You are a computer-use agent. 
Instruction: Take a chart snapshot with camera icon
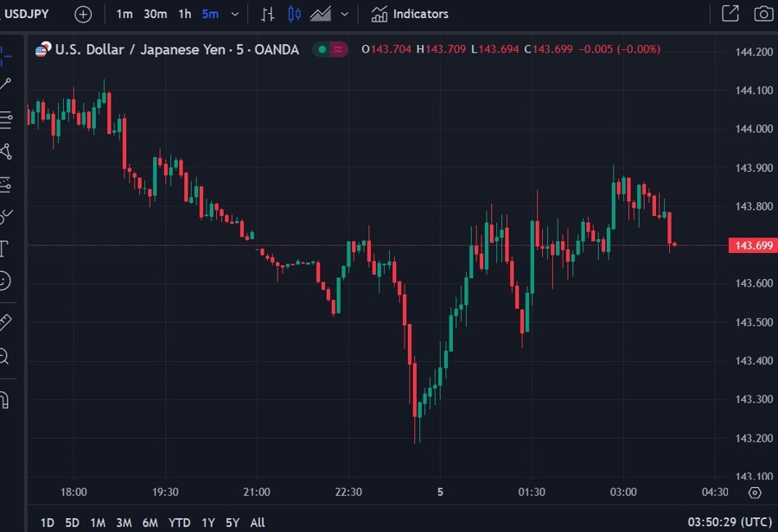point(763,14)
